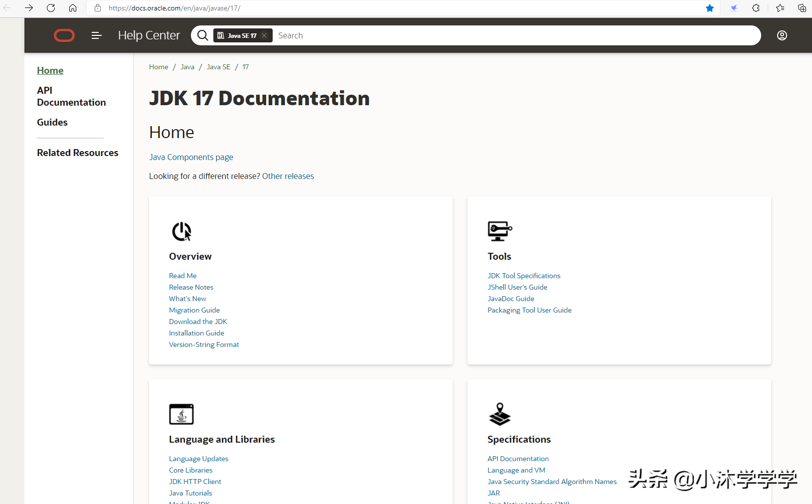The height and width of the screenshot is (504, 812).
Task: Open the Migration Guide link
Action: tap(194, 310)
